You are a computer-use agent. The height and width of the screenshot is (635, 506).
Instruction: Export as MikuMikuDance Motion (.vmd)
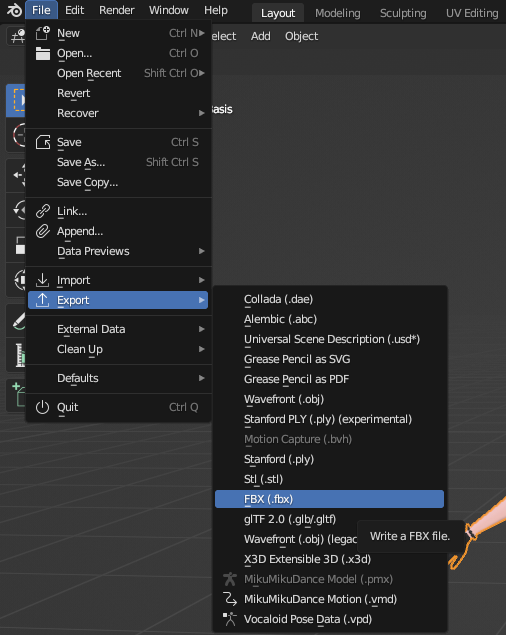click(x=329, y=599)
